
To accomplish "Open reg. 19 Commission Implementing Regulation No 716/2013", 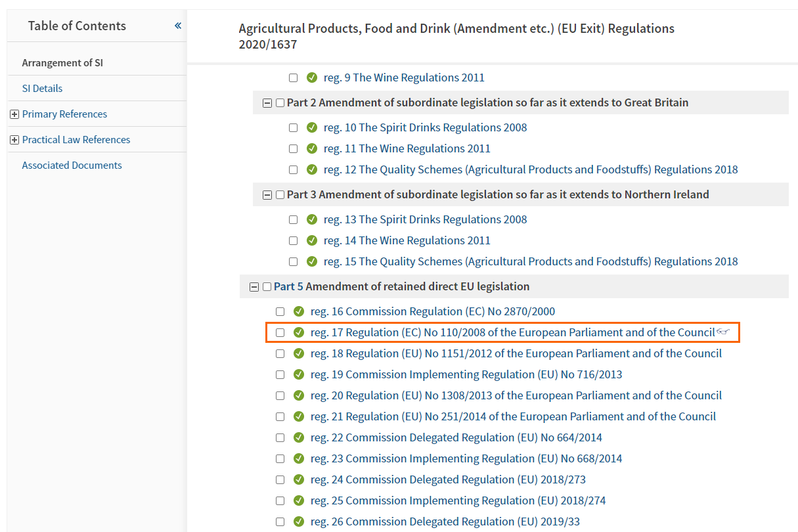I will [x=466, y=374].
